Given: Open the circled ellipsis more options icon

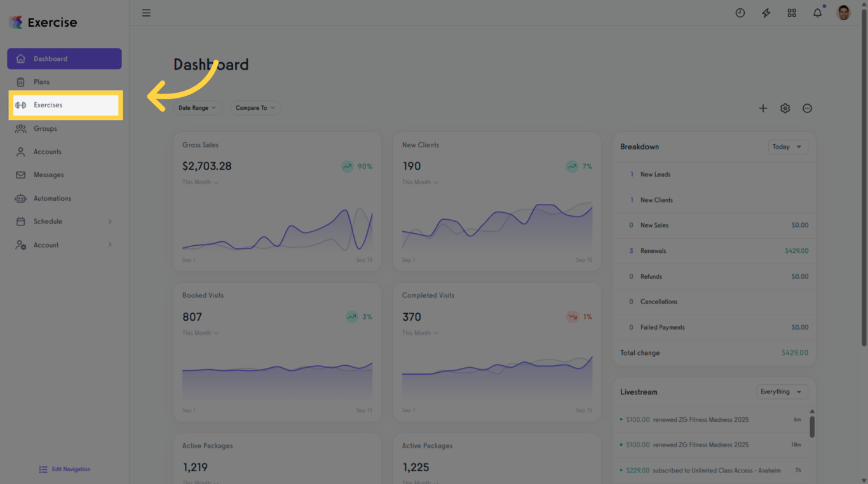Looking at the screenshot, I should tap(807, 109).
